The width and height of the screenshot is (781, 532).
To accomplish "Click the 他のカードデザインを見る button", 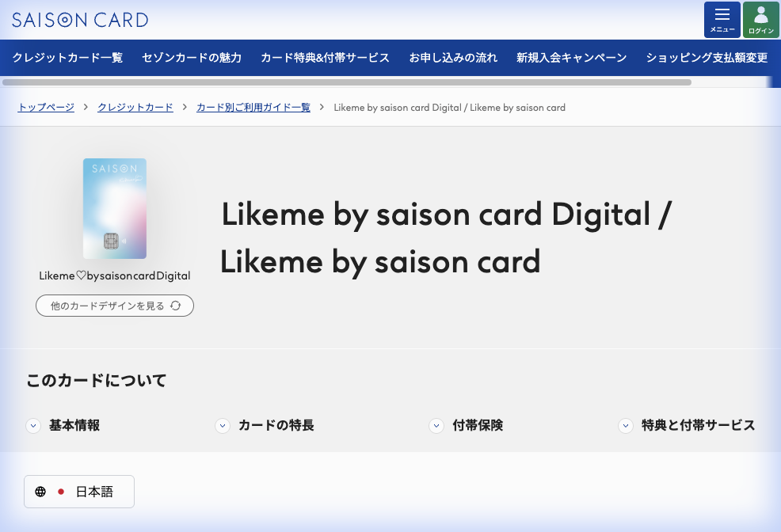I will (x=114, y=306).
